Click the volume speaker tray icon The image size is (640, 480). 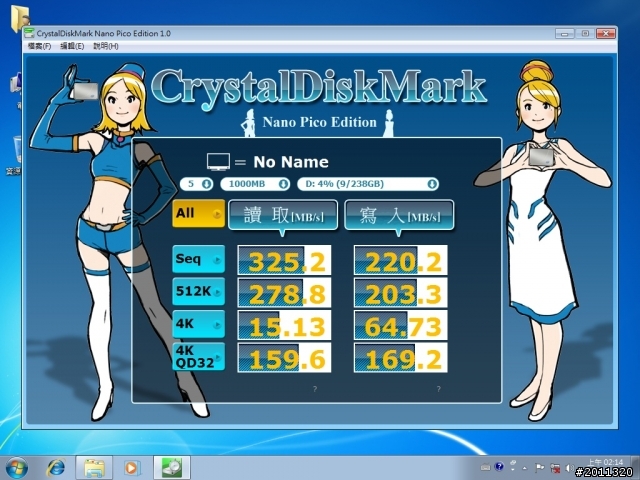point(569,468)
